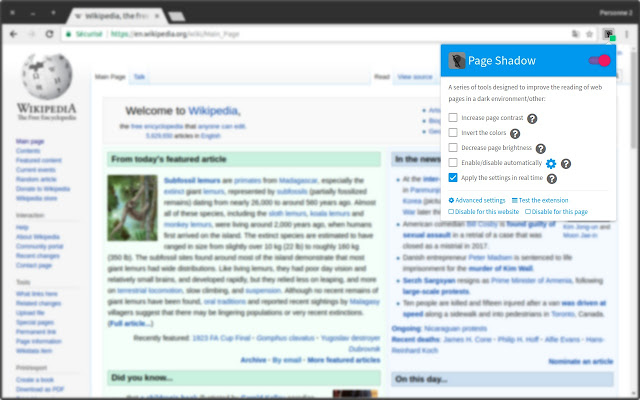Click the Personne 2 profile button
This screenshot has height=400, width=640.
pos(616,13)
